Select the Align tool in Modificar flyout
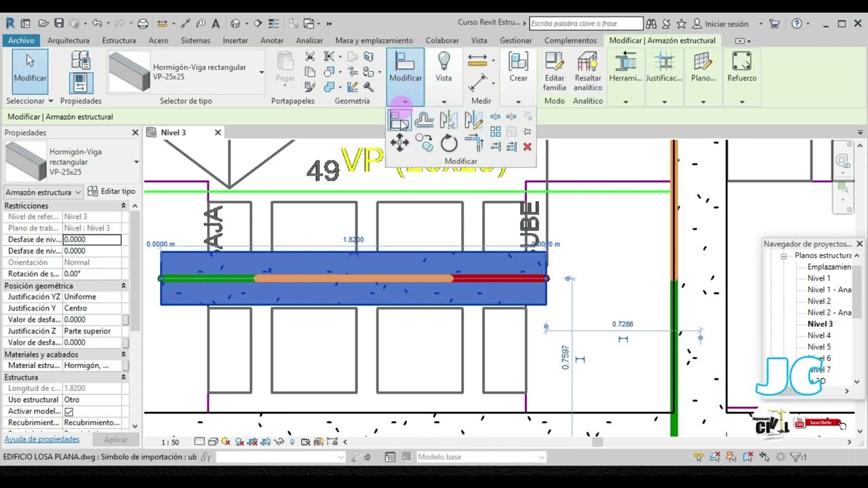Image resolution: width=868 pixels, height=488 pixels. [399, 120]
